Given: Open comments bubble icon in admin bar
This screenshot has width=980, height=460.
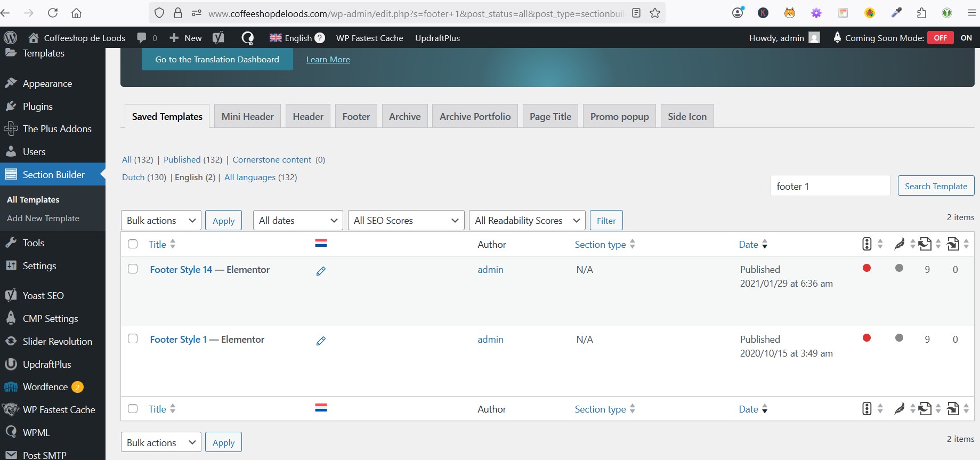Looking at the screenshot, I should (x=142, y=38).
